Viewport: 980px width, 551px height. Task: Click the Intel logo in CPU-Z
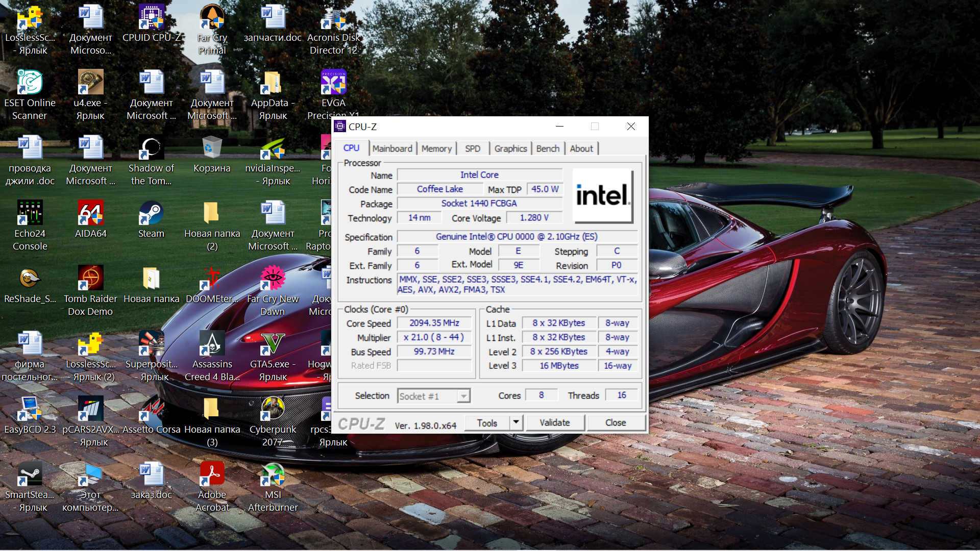click(x=603, y=196)
